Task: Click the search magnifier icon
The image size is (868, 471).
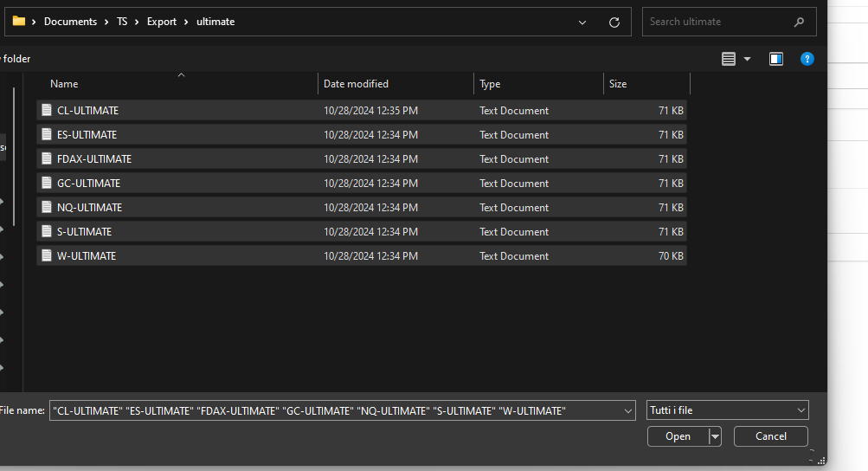Action: (x=798, y=23)
